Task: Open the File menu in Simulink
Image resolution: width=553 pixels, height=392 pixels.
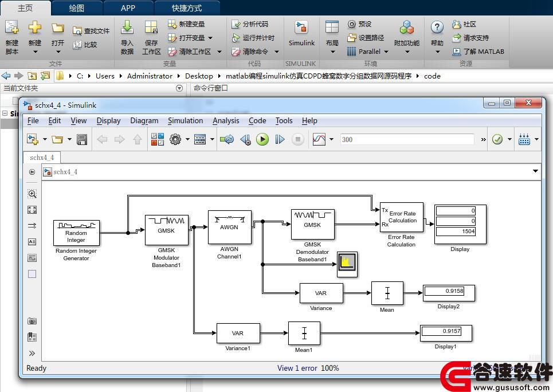Action: coord(33,121)
